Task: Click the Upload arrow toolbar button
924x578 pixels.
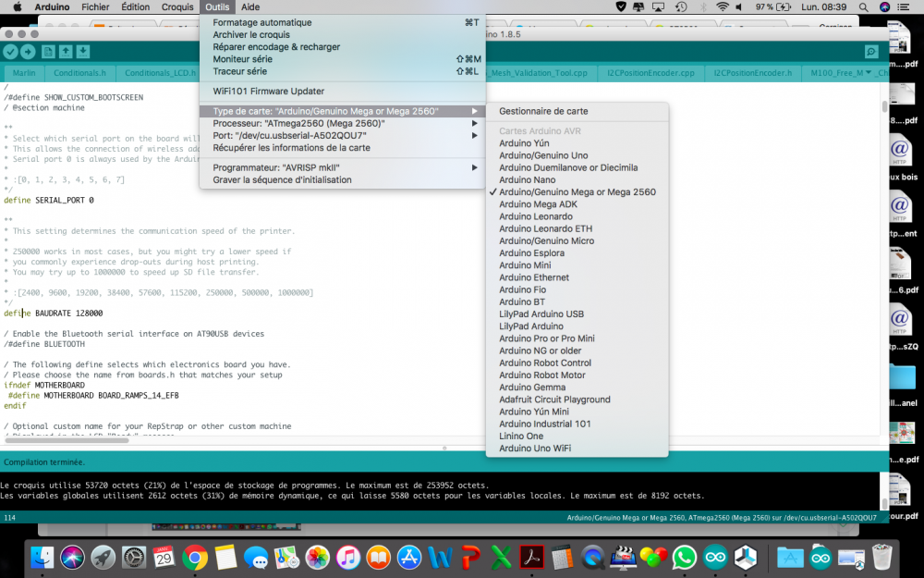Action: pyautogui.click(x=28, y=52)
